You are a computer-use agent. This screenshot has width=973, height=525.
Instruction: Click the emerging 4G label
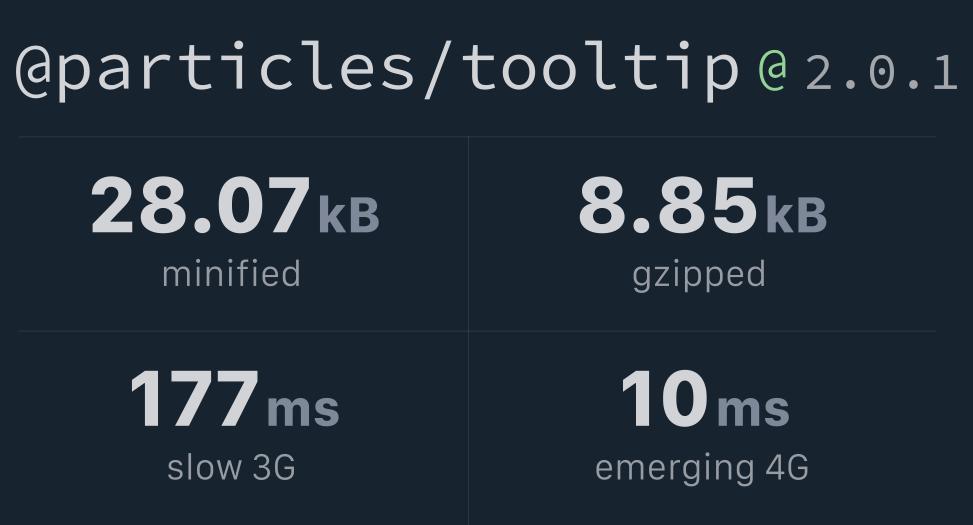pos(702,469)
